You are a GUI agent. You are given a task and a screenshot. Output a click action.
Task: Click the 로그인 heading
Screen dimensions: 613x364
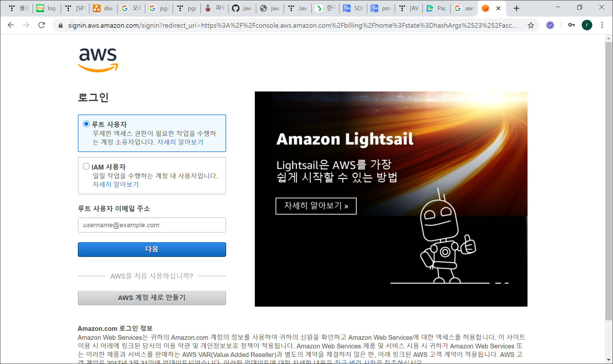coord(93,97)
